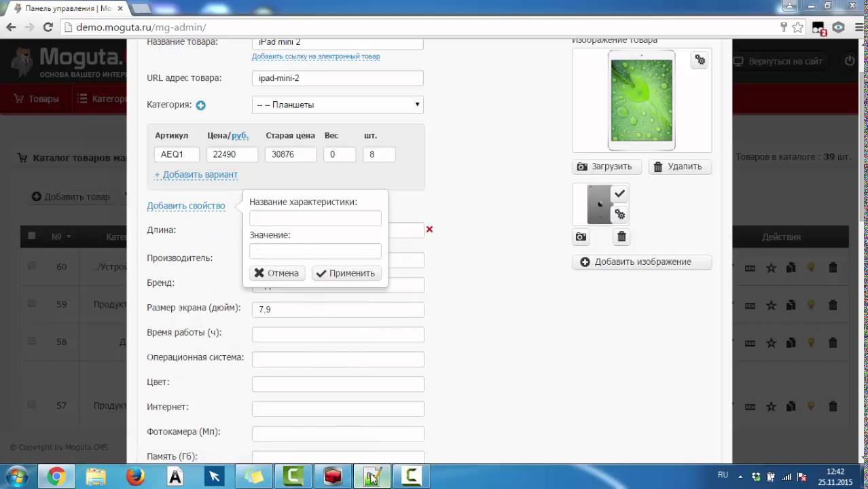Click camera icon under second thumbnail
Viewport: 868px width, 489px height.
click(581, 237)
